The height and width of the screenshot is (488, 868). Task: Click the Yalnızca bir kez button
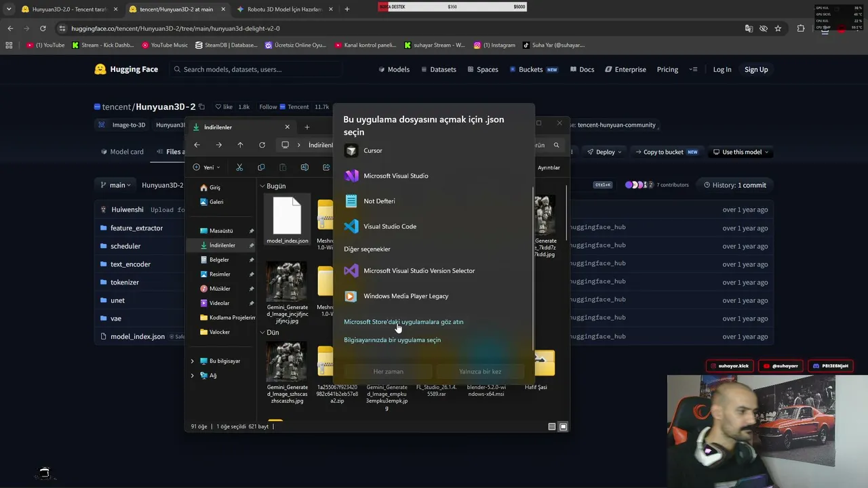click(480, 371)
